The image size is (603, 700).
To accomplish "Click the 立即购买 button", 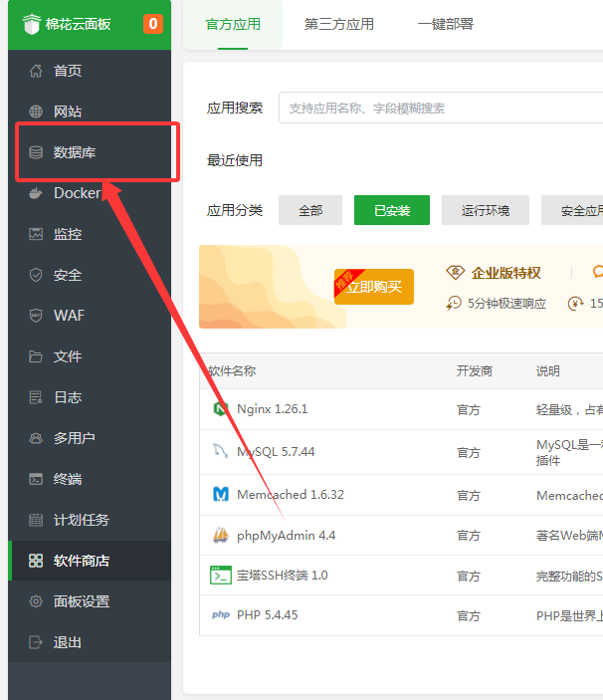I will click(374, 287).
